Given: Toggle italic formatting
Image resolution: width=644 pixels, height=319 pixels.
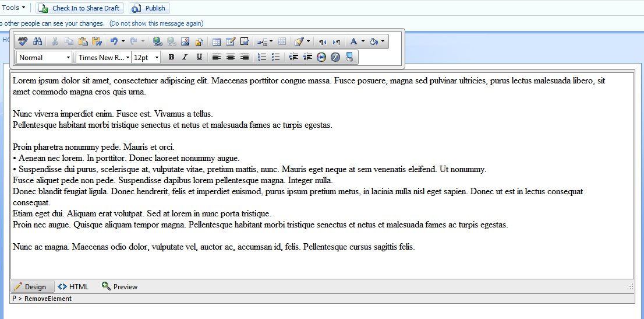Looking at the screenshot, I should (185, 57).
